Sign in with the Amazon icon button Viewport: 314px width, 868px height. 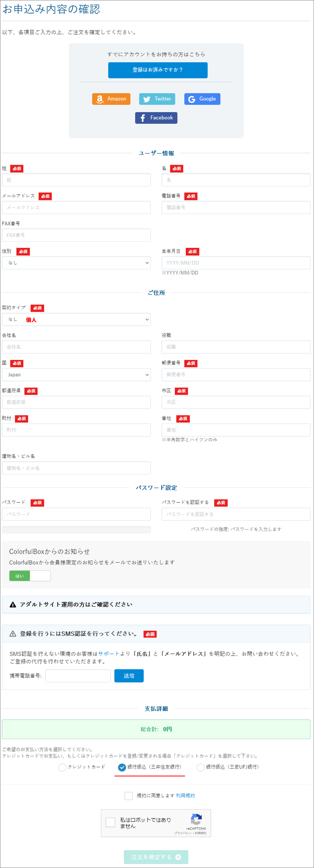(x=111, y=99)
